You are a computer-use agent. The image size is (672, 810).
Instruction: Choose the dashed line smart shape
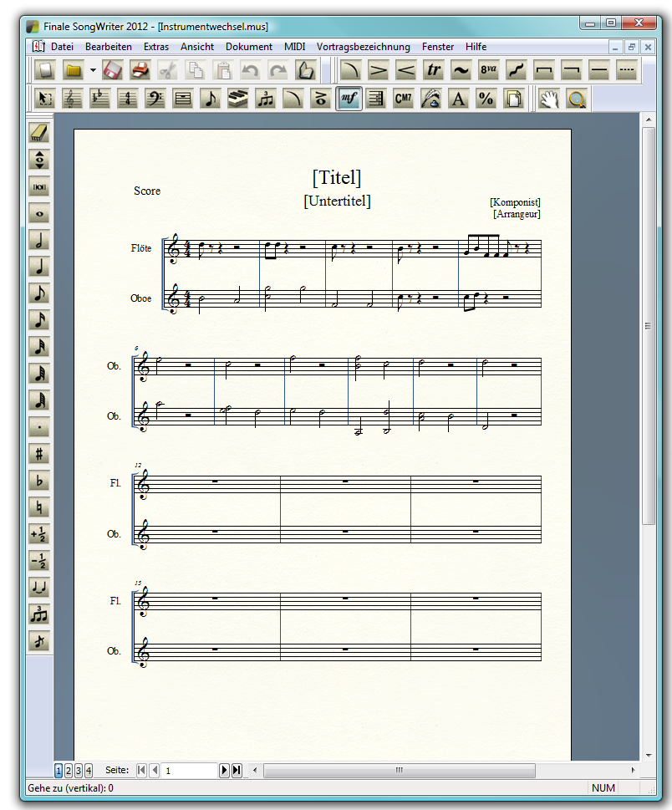[x=627, y=69]
